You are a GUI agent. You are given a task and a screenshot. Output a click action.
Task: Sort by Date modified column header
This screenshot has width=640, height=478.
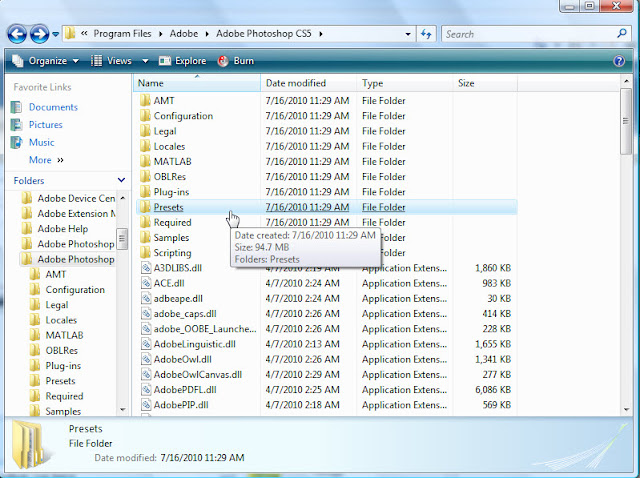point(309,83)
